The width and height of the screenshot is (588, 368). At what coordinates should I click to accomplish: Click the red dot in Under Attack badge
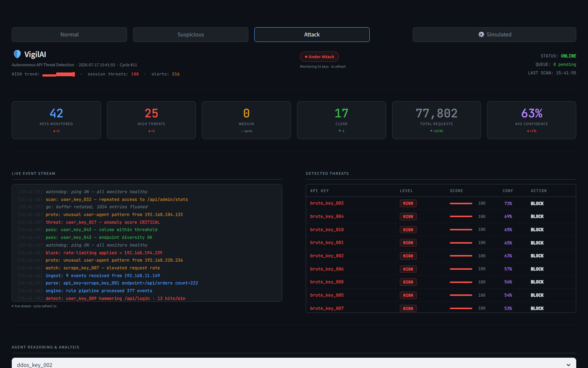(306, 57)
